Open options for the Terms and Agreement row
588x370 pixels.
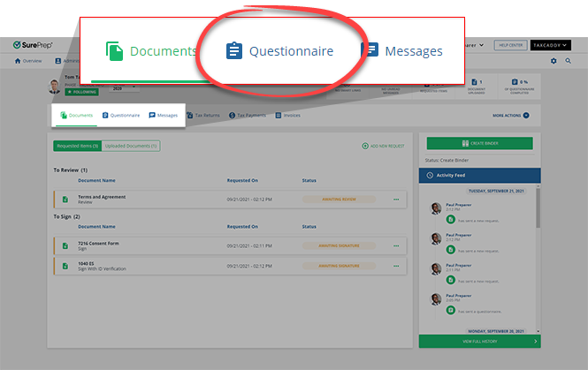(x=396, y=200)
